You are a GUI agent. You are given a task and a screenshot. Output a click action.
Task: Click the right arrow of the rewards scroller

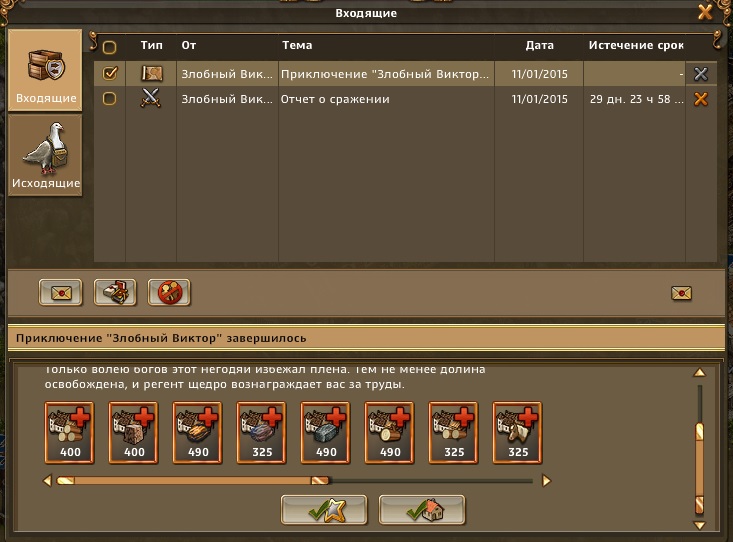click(x=546, y=480)
